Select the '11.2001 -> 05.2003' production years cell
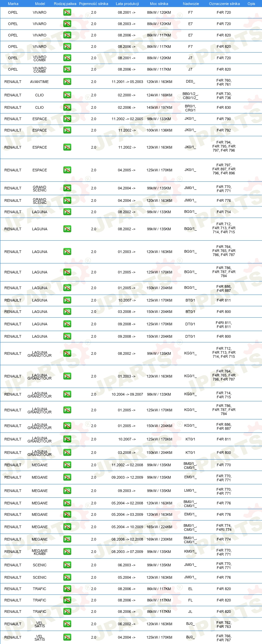 [127, 82]
